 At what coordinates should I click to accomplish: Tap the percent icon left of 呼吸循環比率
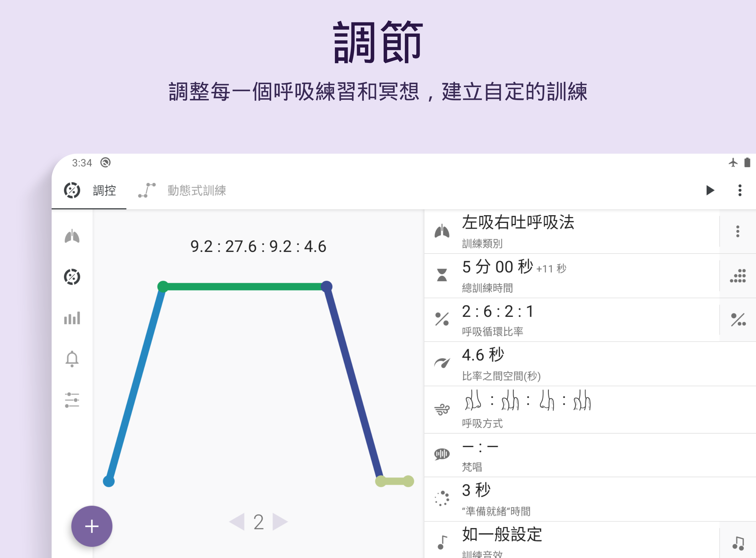tap(442, 319)
